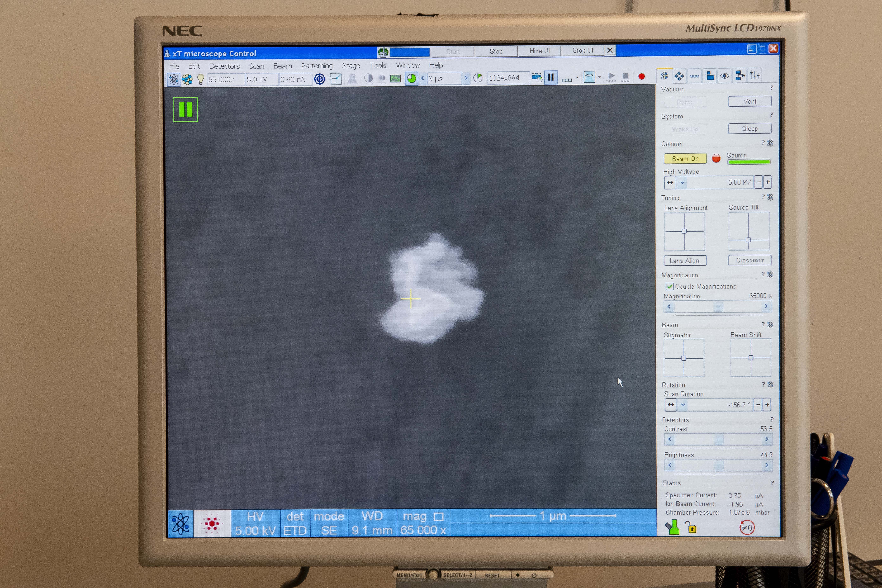882x588 pixels.
Task: Open the 0.40 nA beam current dropdown
Action: (295, 79)
